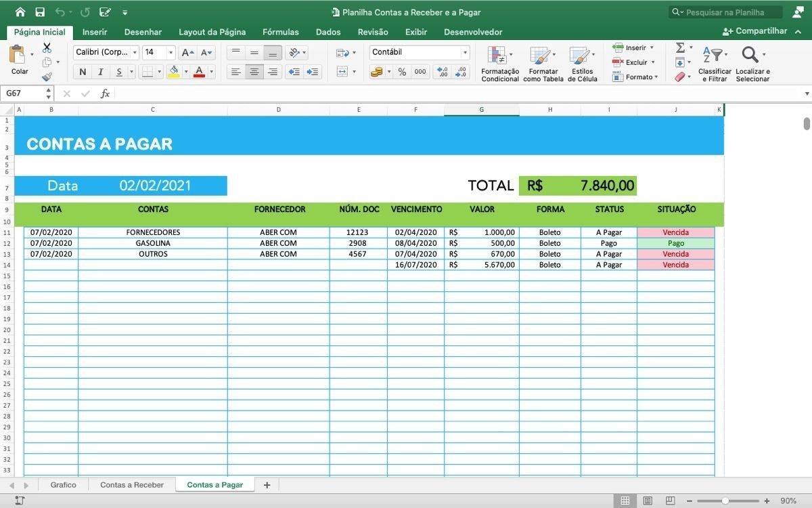The height and width of the screenshot is (508, 812).
Task: Open Estilos de Célula gallery
Action: [x=582, y=64]
